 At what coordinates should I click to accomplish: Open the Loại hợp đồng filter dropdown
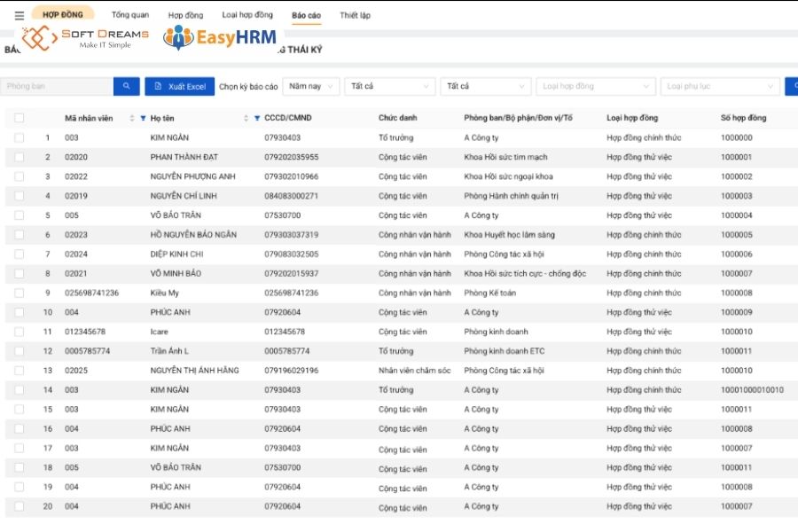coord(596,86)
